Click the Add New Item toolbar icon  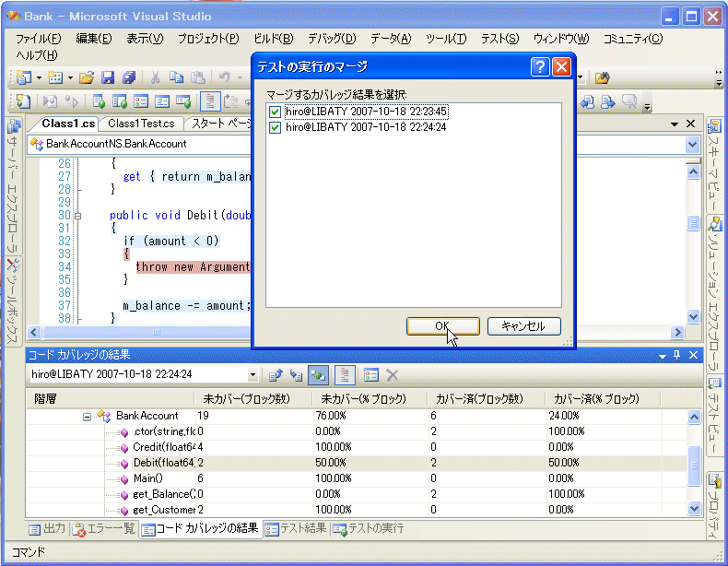pos(54,77)
